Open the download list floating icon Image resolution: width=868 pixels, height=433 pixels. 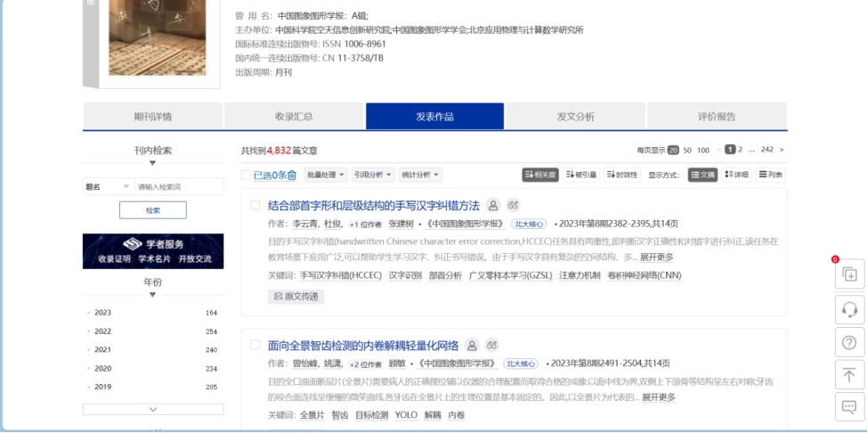pos(849,274)
